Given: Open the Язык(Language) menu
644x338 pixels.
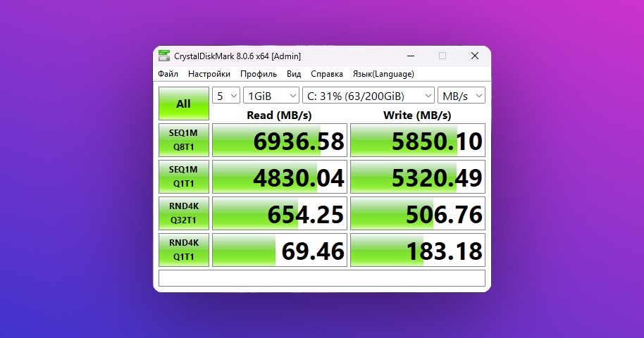Looking at the screenshot, I should click(383, 74).
